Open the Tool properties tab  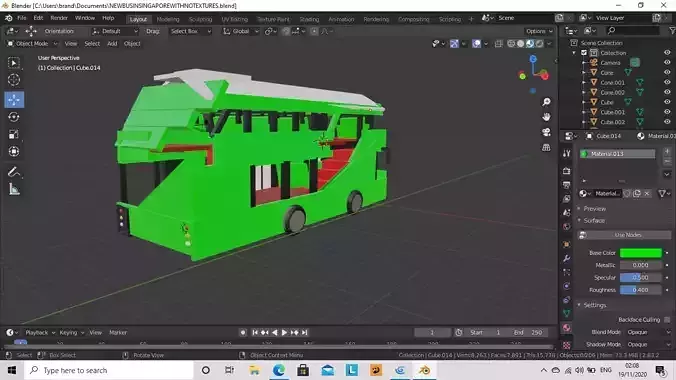[x=566, y=154]
